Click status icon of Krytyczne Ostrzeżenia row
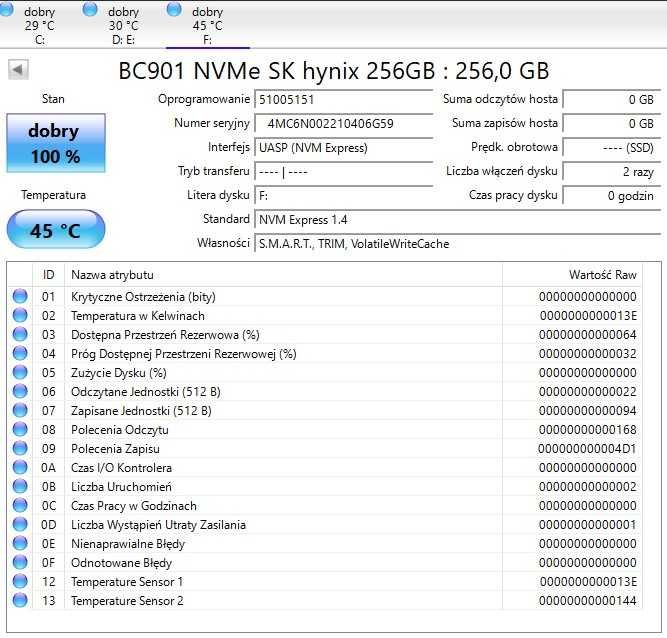Screen dimensions: 667x638 pyautogui.click(x=20, y=296)
